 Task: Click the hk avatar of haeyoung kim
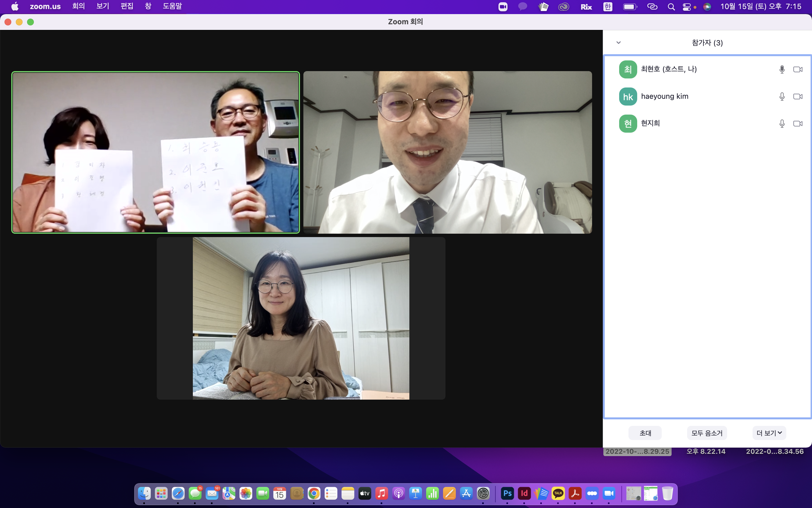point(628,97)
